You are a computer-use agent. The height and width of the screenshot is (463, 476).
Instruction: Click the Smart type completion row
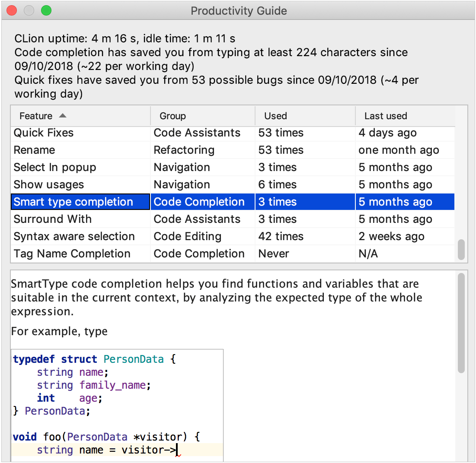(233, 202)
